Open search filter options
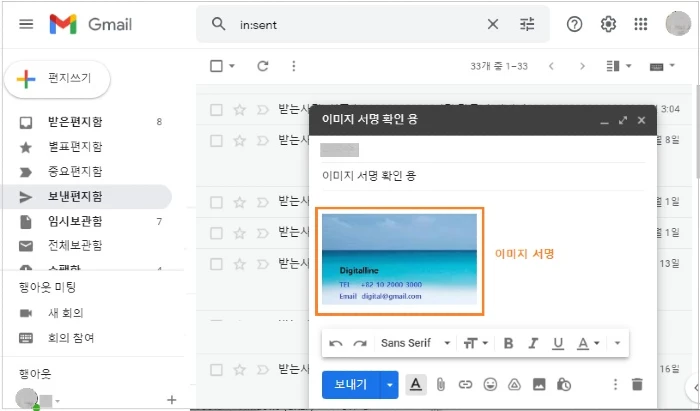The height and width of the screenshot is (411, 700). 527,24
